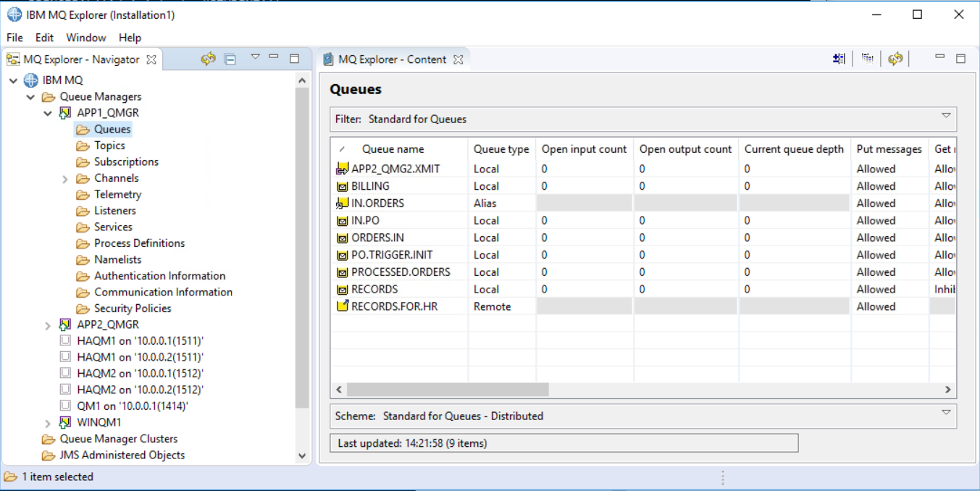Expand the WINQM1 node
The height and width of the screenshot is (491, 980).
[x=48, y=423]
